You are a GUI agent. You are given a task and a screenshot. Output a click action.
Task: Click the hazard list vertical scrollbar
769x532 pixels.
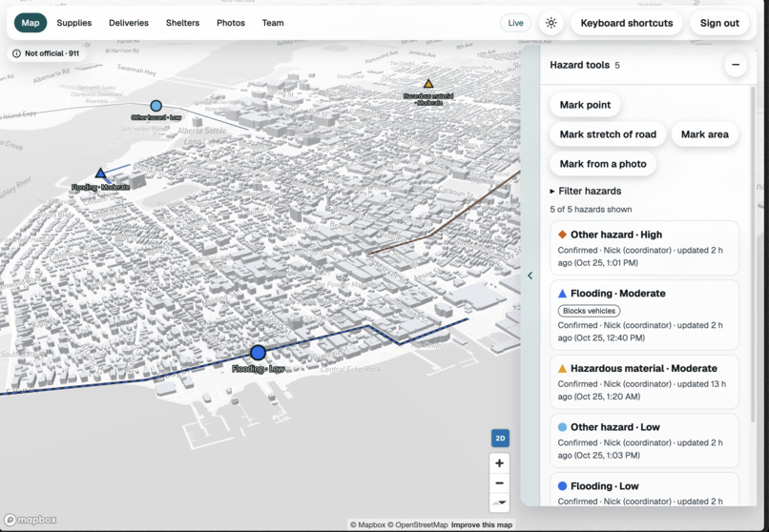tap(753, 255)
